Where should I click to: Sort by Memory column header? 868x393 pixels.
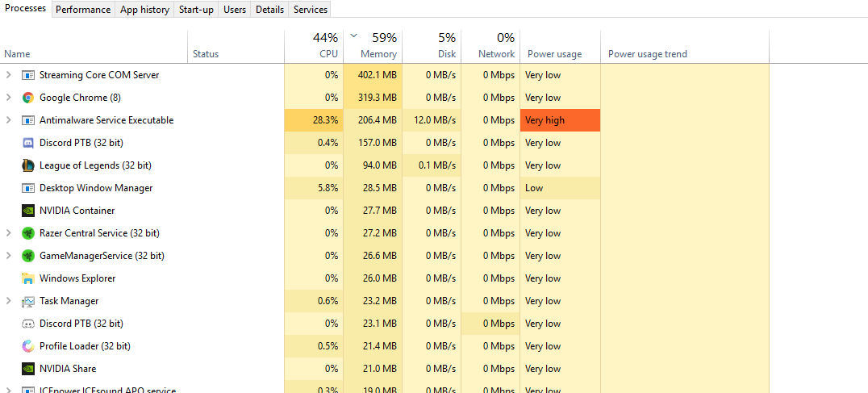[373, 47]
